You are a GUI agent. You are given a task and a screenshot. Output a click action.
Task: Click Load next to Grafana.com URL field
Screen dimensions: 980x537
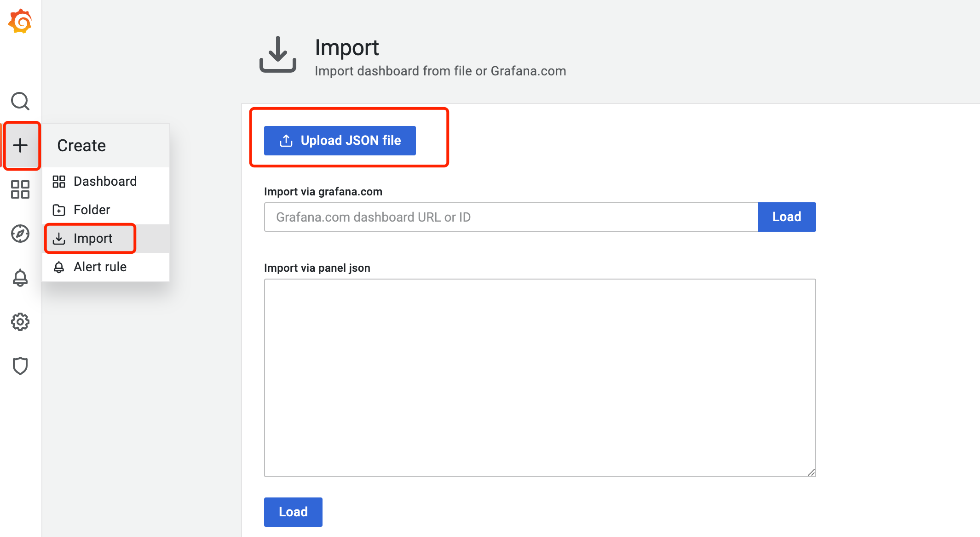786,217
